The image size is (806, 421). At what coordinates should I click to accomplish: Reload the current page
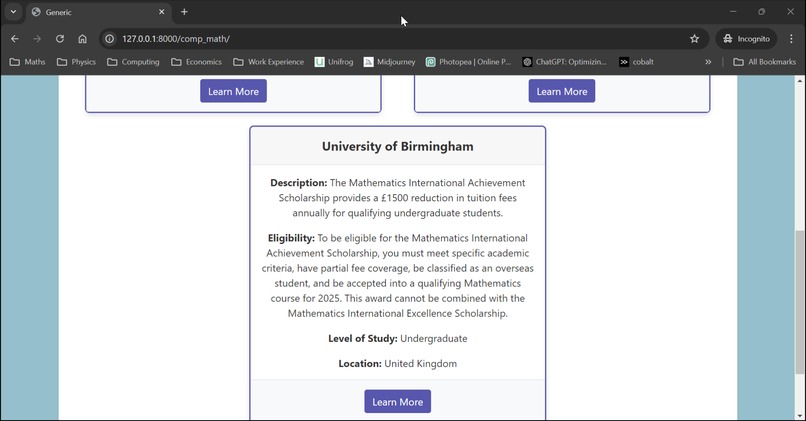60,39
